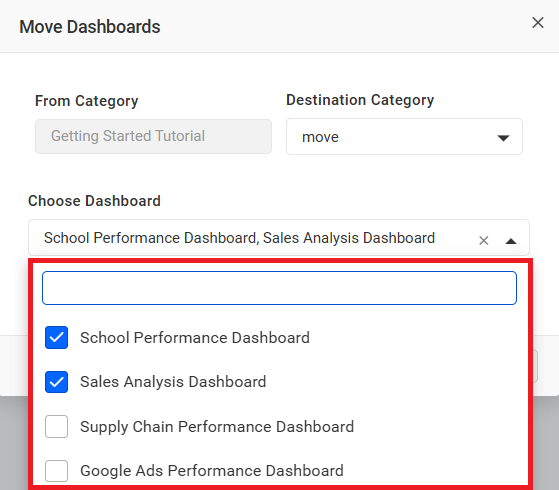Click the 'School Performance Dashboard' option label
This screenshot has height=490, width=559.
click(x=195, y=338)
